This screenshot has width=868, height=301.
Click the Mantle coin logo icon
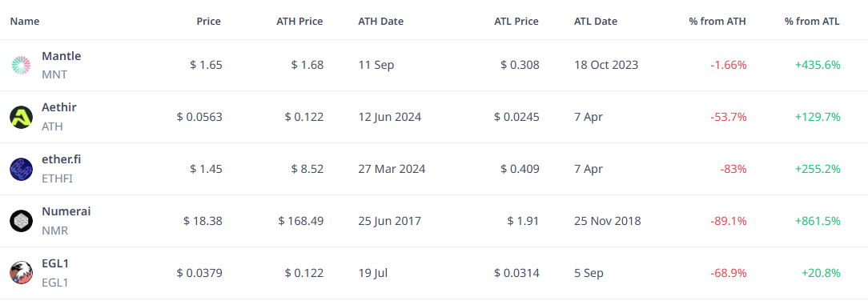point(22,66)
